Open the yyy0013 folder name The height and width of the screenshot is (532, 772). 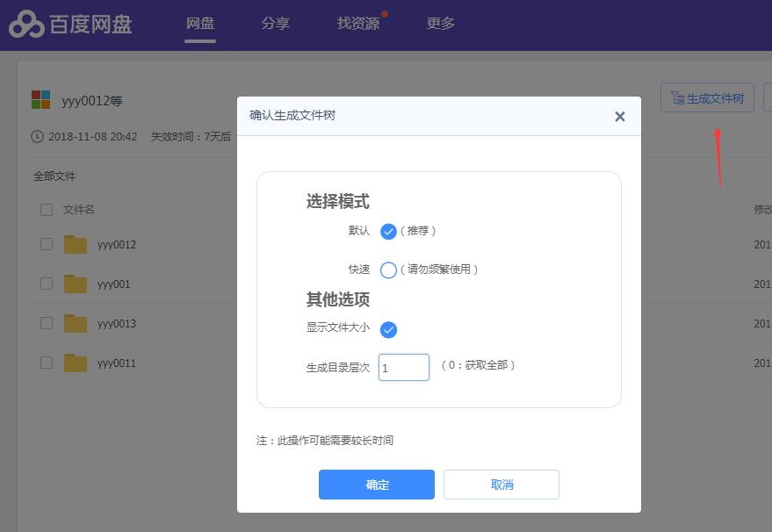pos(117,323)
